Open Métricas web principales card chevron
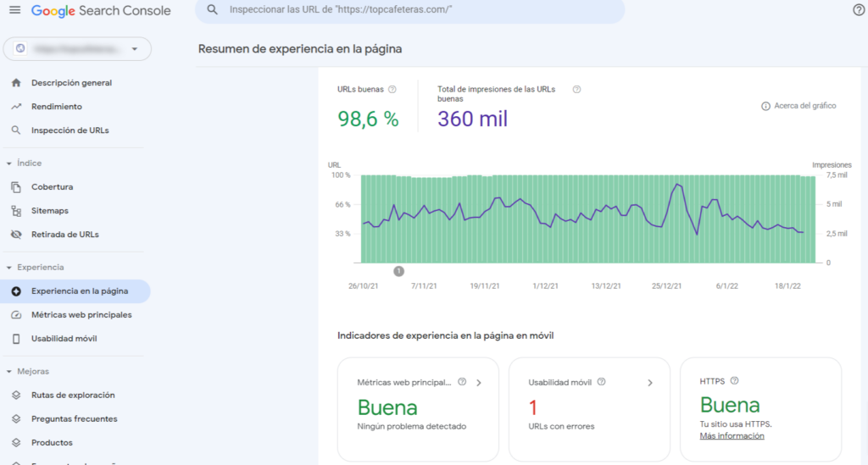Image resolution: width=868 pixels, height=465 pixels. tap(479, 383)
